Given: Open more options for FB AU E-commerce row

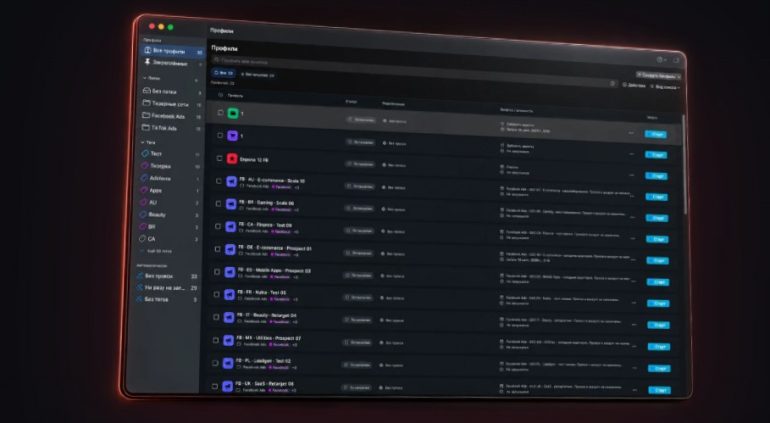Looking at the screenshot, I should [632, 196].
